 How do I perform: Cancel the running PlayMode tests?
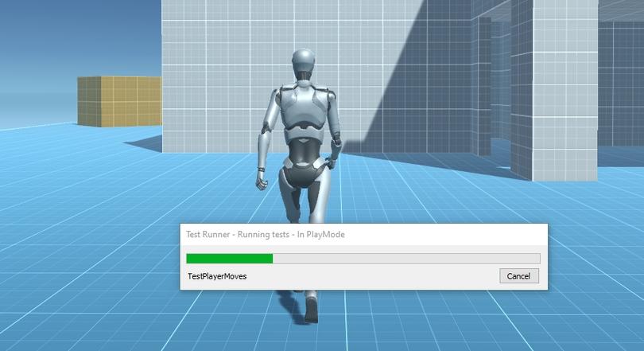pyautogui.click(x=518, y=276)
